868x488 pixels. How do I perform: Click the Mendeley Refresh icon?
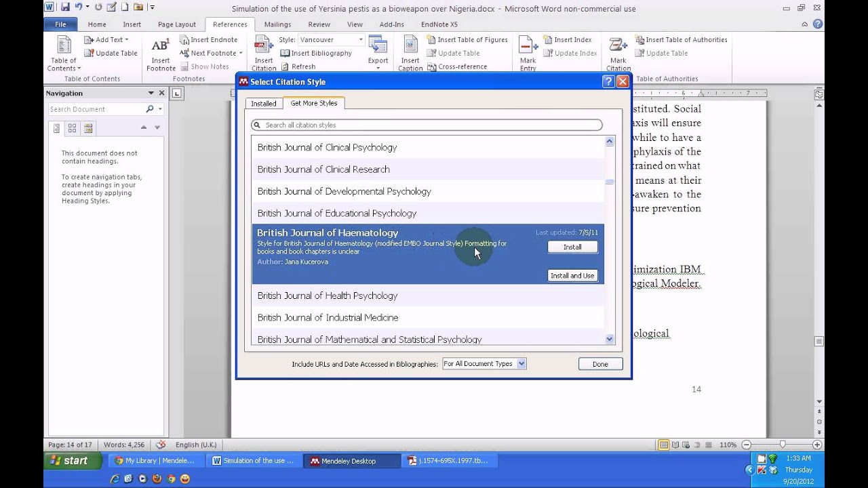coord(285,66)
